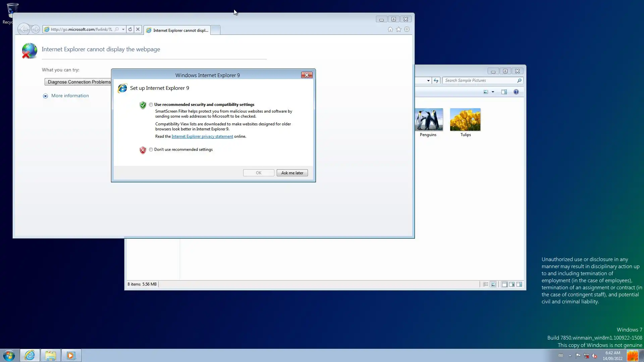Open Explorer Help question mark icon
The width and height of the screenshot is (644, 362).
(516, 92)
